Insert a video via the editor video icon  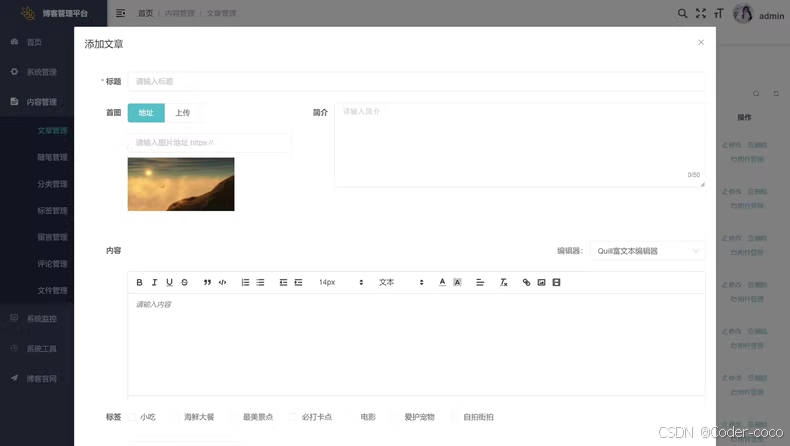(x=556, y=282)
